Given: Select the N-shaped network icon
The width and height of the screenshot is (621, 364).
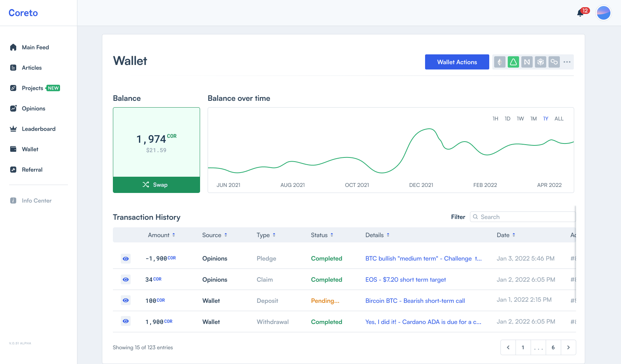Looking at the screenshot, I should 527,62.
